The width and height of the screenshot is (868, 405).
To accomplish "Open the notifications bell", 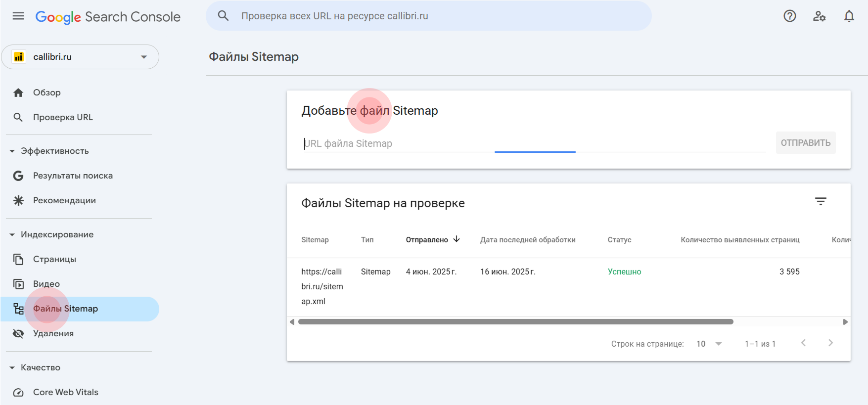I will 849,16.
